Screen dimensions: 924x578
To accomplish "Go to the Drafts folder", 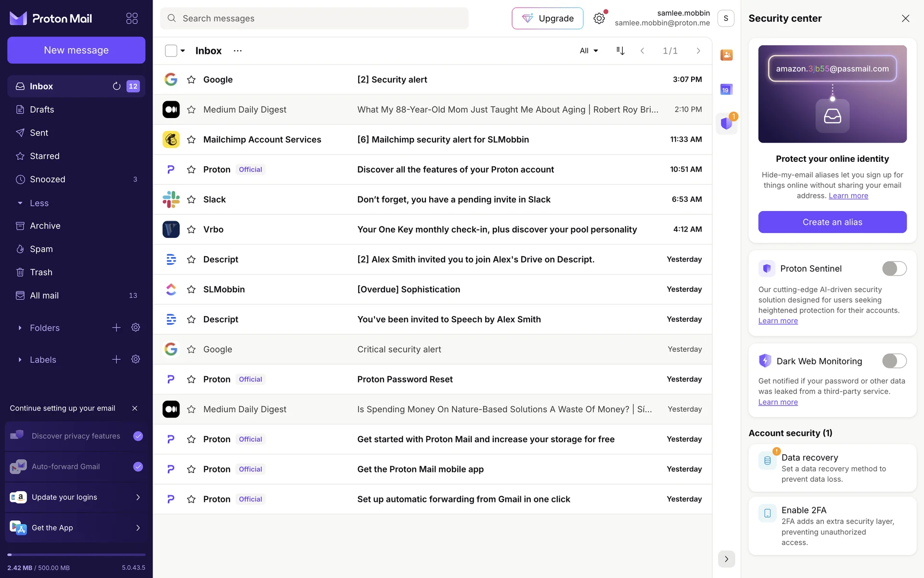I will click(42, 109).
